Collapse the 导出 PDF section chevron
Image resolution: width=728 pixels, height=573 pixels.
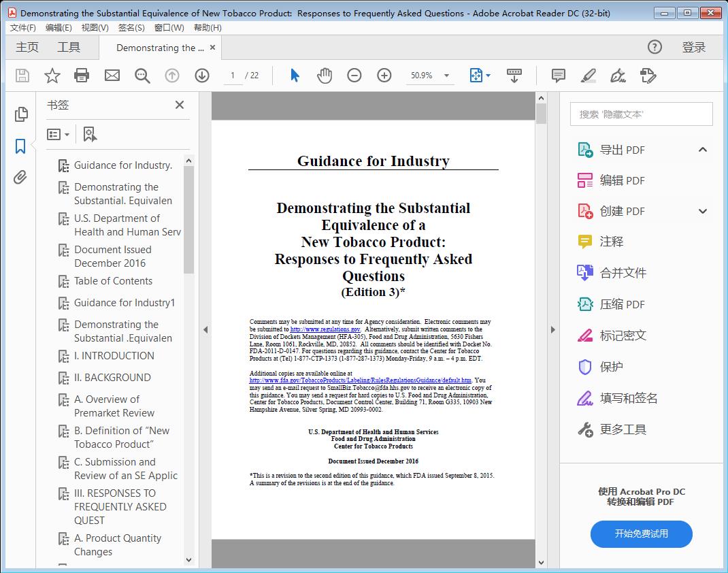point(703,150)
